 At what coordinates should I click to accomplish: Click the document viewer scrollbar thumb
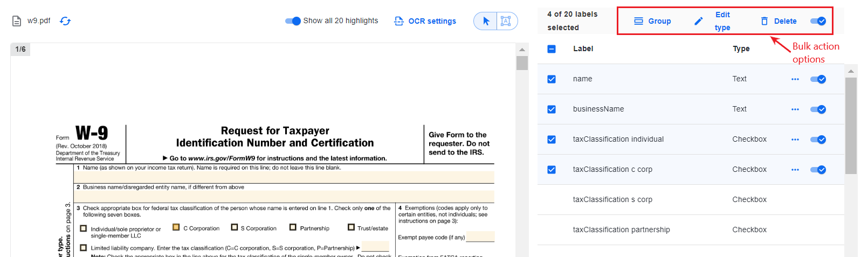(x=522, y=62)
